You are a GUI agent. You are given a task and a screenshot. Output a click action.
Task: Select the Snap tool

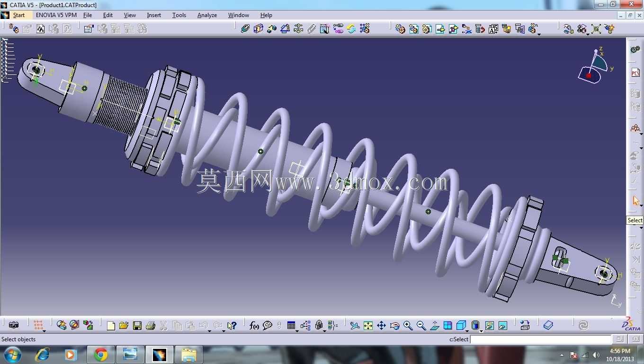pyautogui.click(x=582, y=29)
